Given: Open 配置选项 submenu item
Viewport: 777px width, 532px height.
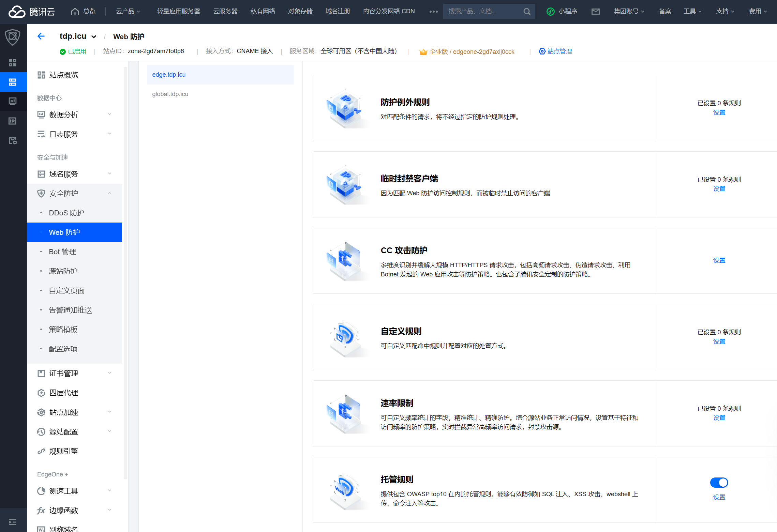Looking at the screenshot, I should click(74, 349).
